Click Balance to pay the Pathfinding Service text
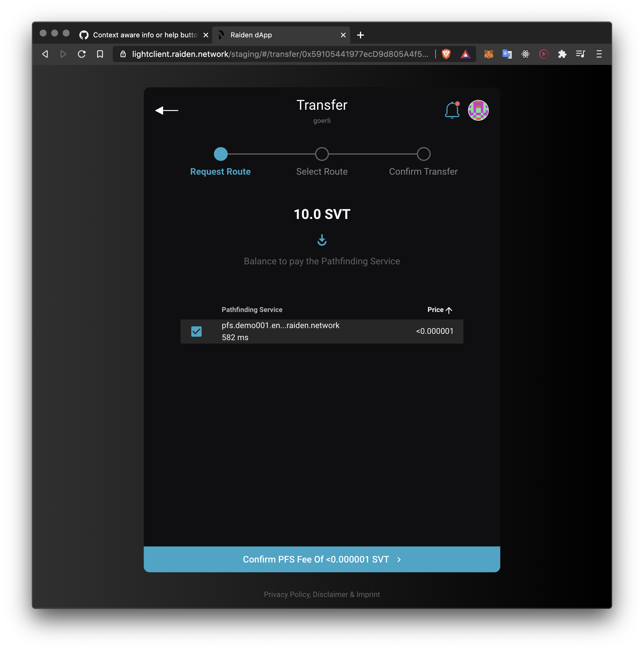Screen dimensions: 644x651 pos(322,261)
